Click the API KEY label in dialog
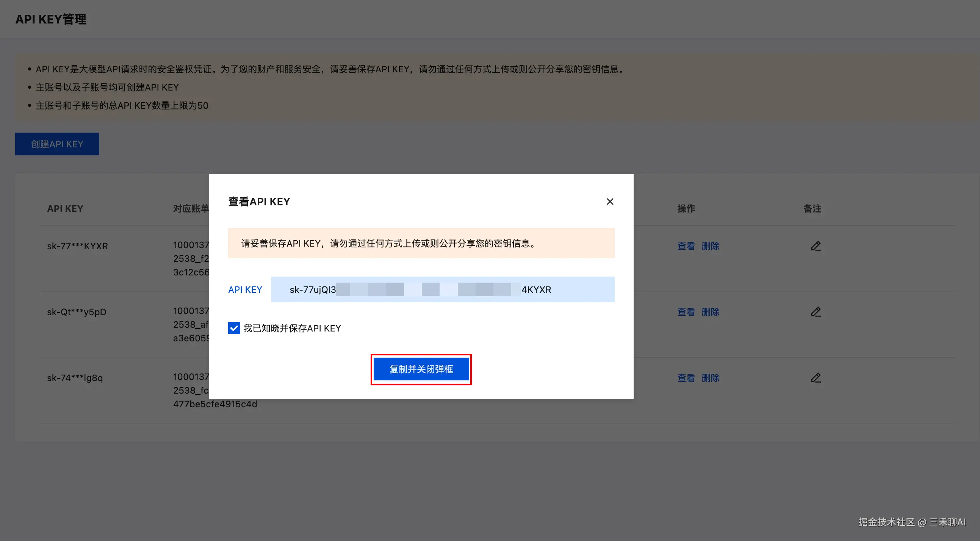The width and height of the screenshot is (980, 541). click(x=245, y=289)
